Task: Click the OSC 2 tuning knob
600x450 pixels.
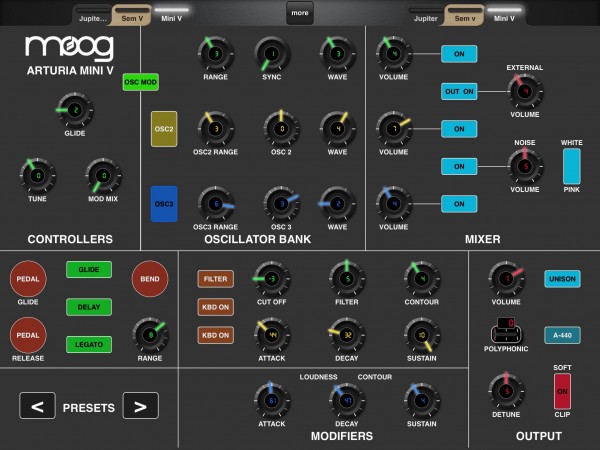Action: [281, 129]
